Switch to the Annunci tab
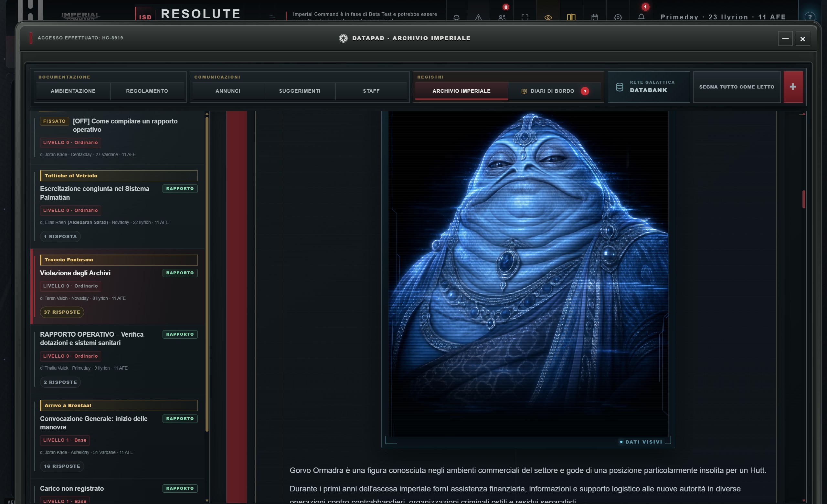 228,91
